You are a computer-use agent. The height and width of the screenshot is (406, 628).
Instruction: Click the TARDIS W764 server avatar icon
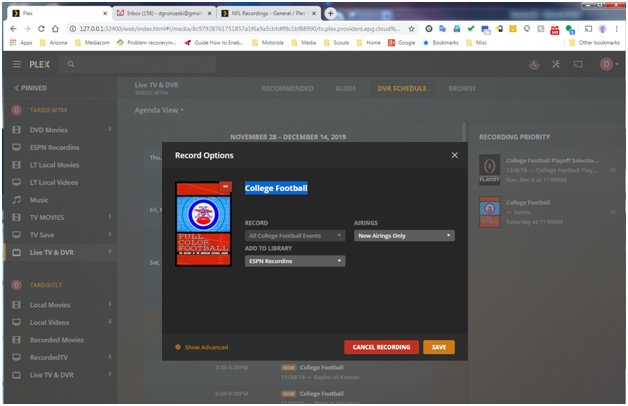16,110
